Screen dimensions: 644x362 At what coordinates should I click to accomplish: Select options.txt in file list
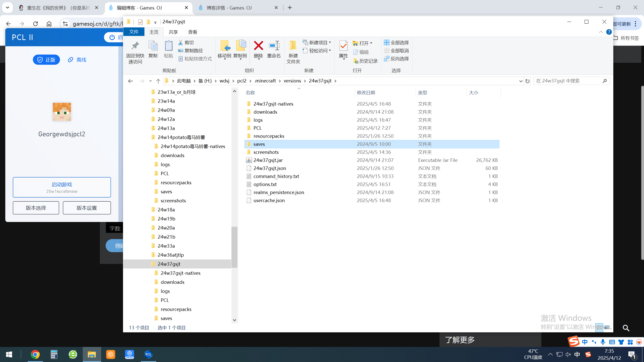click(x=265, y=184)
